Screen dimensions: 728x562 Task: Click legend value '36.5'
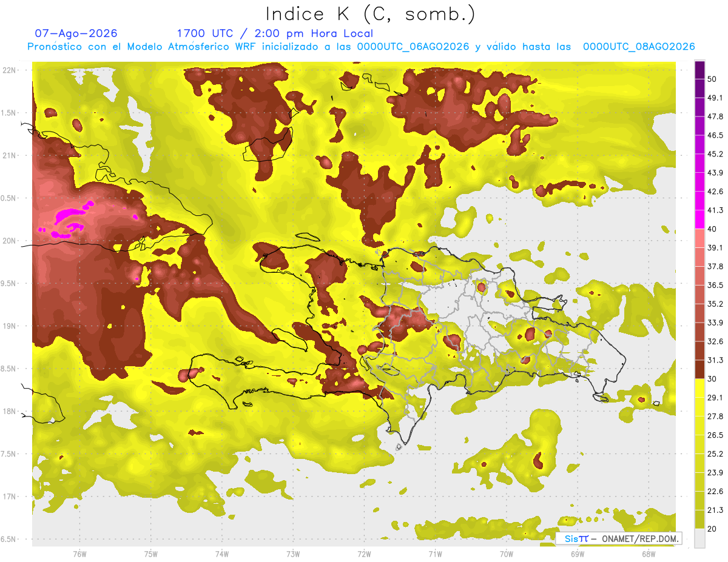[715, 285]
